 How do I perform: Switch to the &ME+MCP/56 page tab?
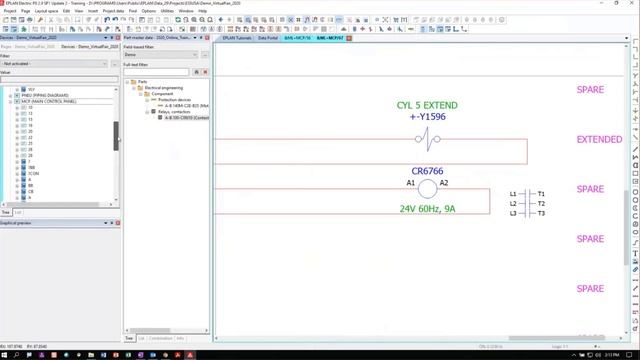[x=298, y=38]
